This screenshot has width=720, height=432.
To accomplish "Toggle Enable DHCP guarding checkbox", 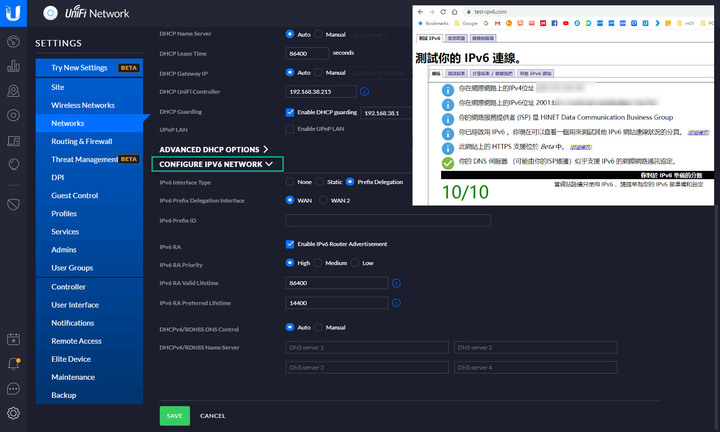I will click(x=290, y=112).
